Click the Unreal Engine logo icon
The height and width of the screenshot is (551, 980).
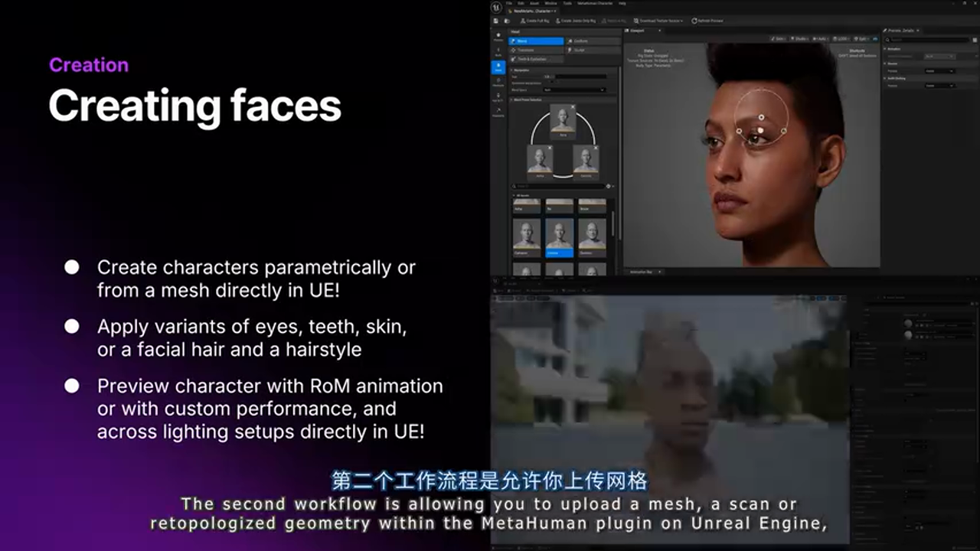[x=496, y=7]
